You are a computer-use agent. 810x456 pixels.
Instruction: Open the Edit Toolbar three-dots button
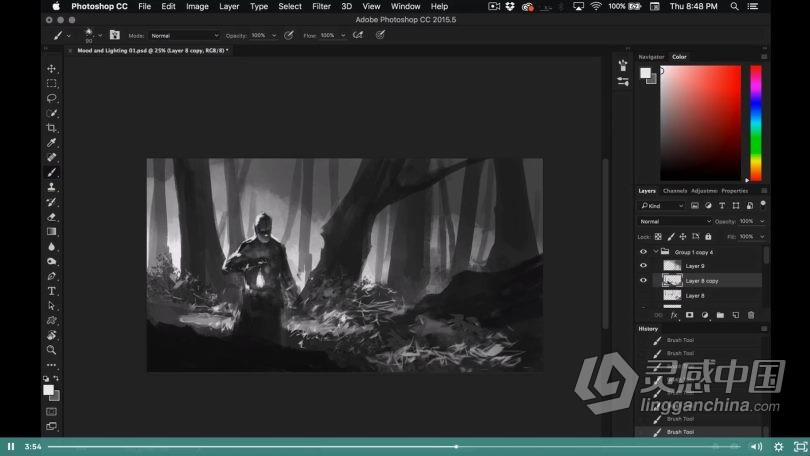(x=51, y=365)
